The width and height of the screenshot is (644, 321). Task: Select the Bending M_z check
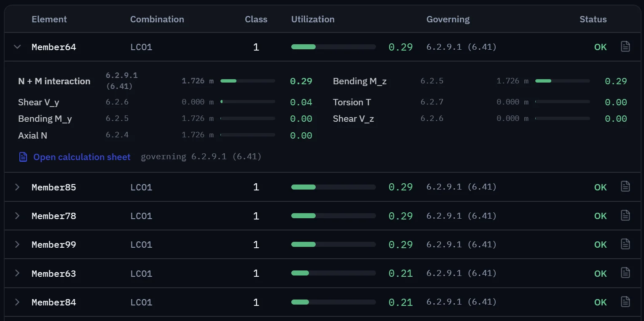pos(360,81)
